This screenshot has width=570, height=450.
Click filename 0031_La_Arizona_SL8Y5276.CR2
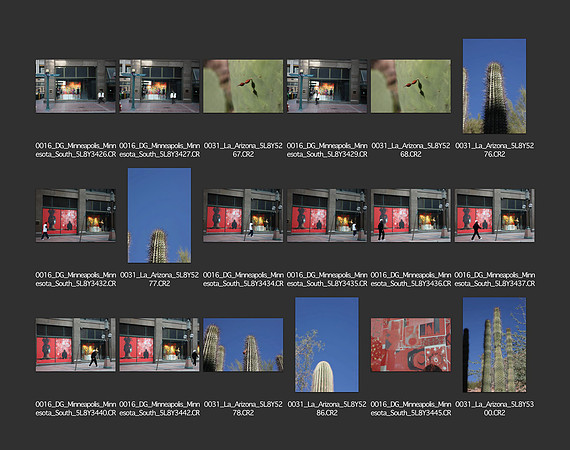point(494,150)
